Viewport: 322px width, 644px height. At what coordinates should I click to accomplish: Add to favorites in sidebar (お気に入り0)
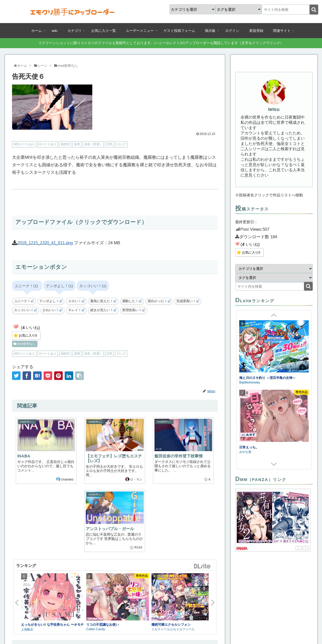click(x=249, y=253)
